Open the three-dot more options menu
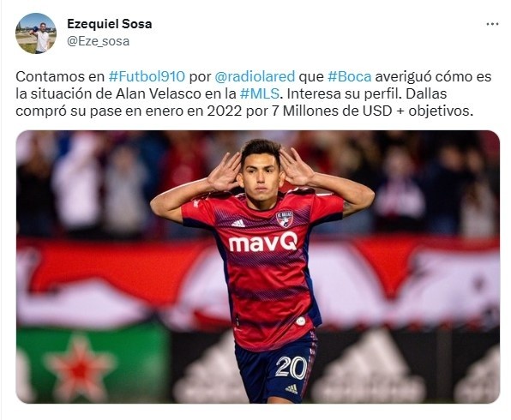The image size is (511, 420). tap(492, 24)
